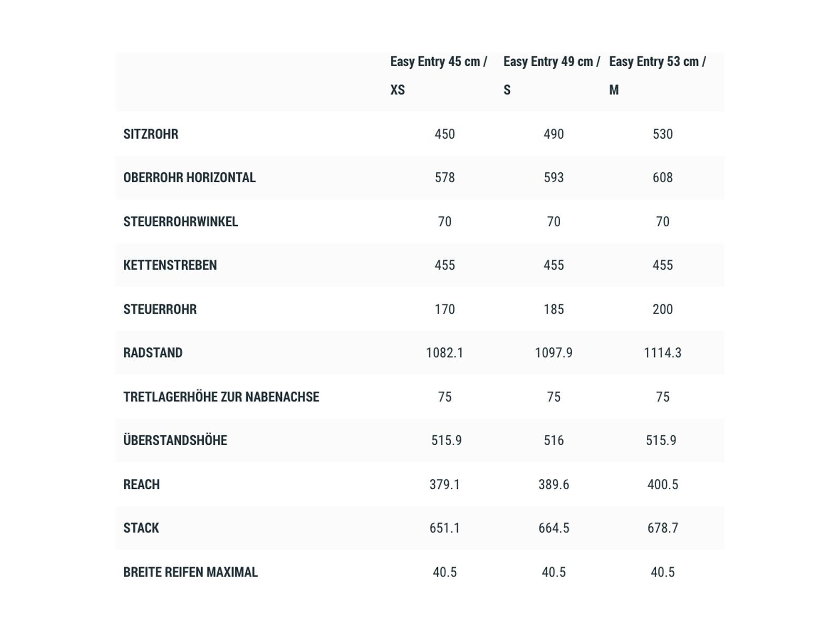Select the ÜBERSTANDSHÖHE row label
This screenshot has width=840, height=630.
pos(175,440)
